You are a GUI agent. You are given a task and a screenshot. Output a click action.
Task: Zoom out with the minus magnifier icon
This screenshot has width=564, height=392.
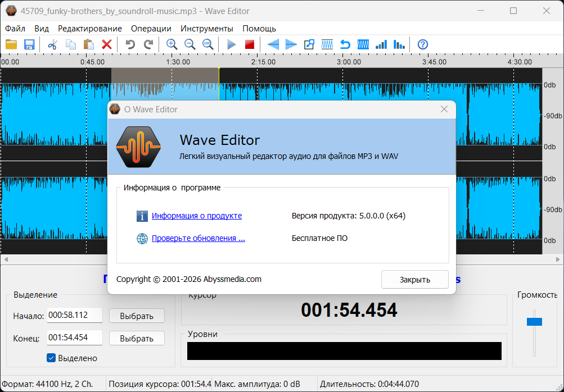190,44
